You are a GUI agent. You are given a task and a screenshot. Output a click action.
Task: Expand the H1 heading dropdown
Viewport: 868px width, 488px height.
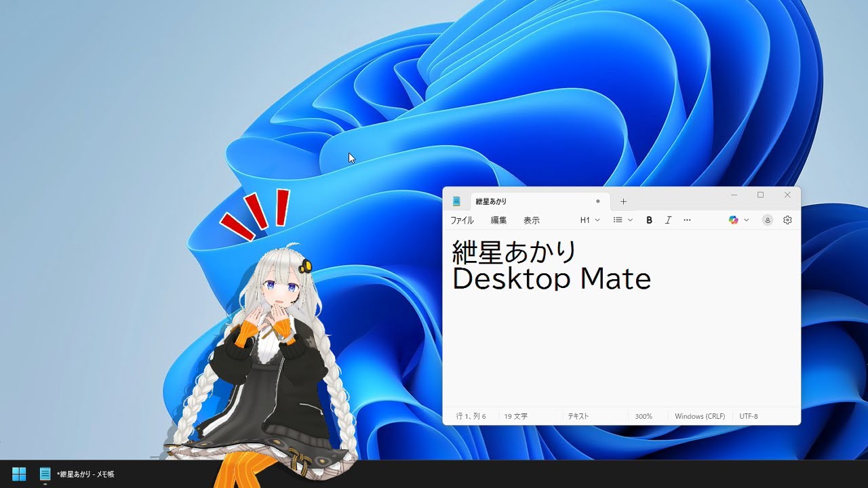tap(590, 220)
